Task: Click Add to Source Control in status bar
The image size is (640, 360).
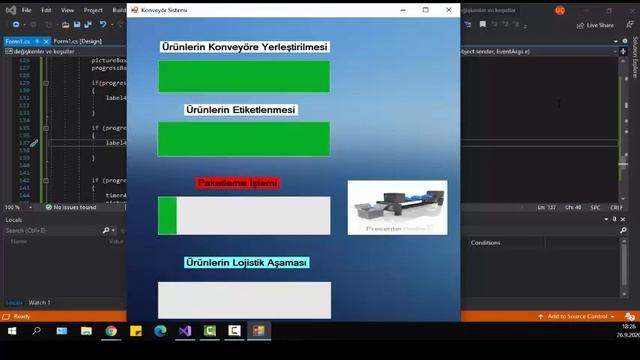Action: [576, 316]
